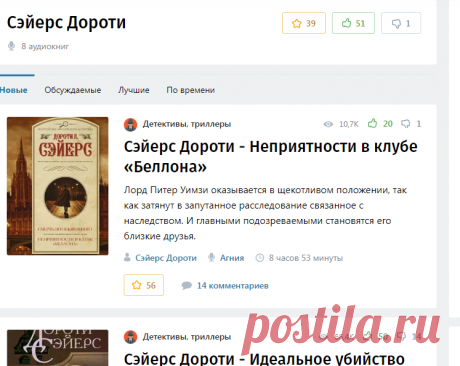Click the person icon beside the author link
Image resolution: width=460 pixels, height=366 pixels.
coord(127,257)
